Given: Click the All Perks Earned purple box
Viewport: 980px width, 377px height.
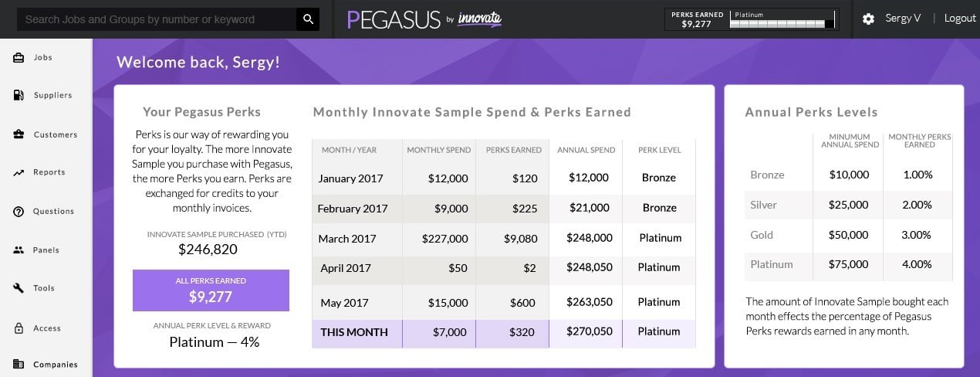Looking at the screenshot, I should (211, 290).
